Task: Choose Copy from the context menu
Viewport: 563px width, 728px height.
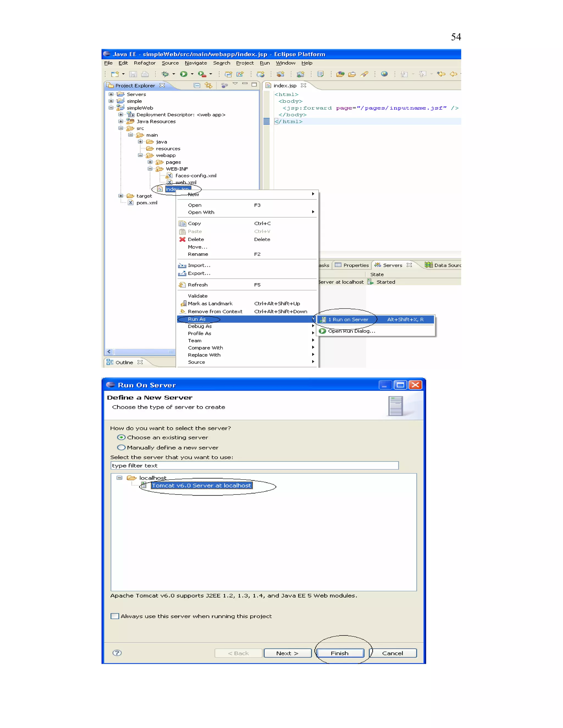Action: (247, 223)
